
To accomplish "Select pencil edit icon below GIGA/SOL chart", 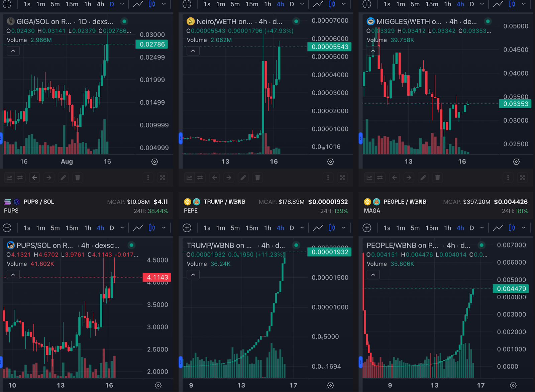I will point(63,178).
